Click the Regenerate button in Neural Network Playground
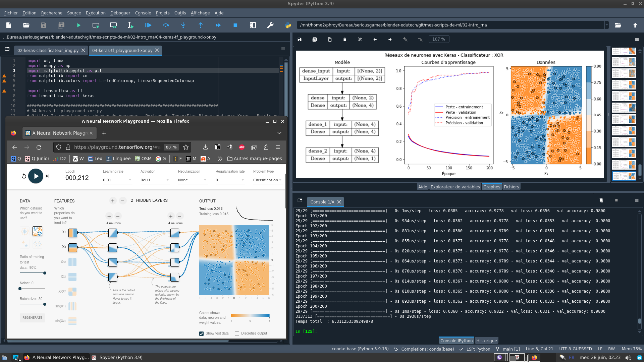644x362 pixels. tap(32, 317)
